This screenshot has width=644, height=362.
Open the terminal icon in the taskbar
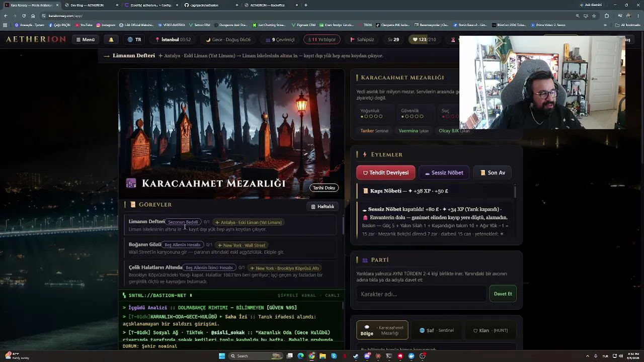[x=389, y=356]
